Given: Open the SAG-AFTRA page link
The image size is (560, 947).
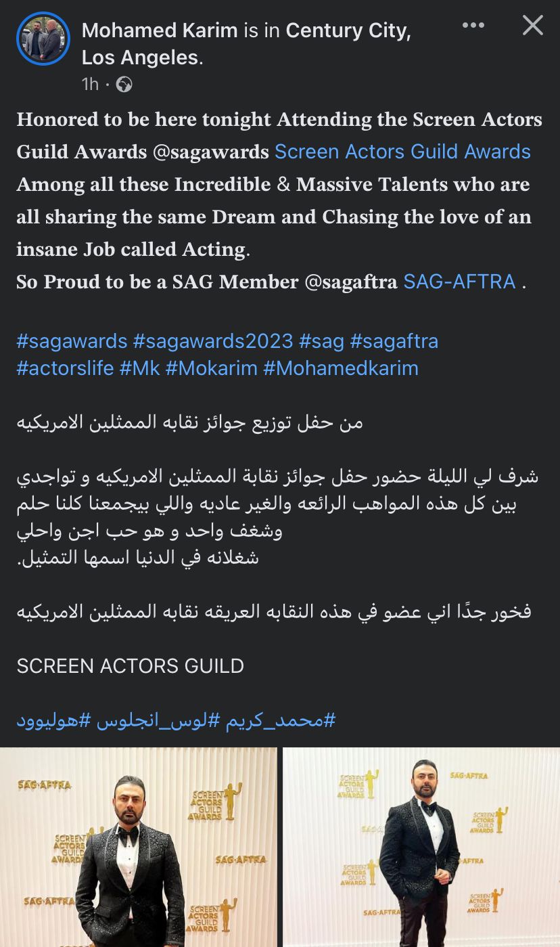Looking at the screenshot, I should click(x=459, y=282).
